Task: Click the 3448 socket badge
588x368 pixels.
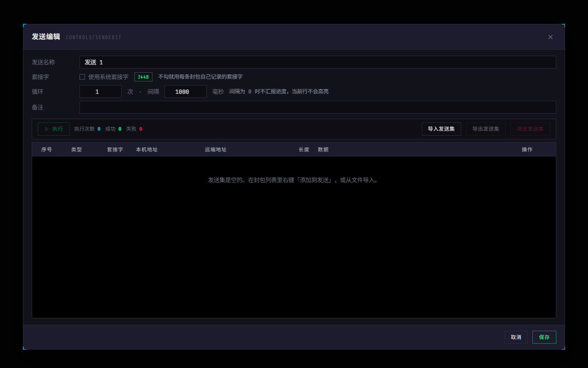Action: [x=143, y=77]
